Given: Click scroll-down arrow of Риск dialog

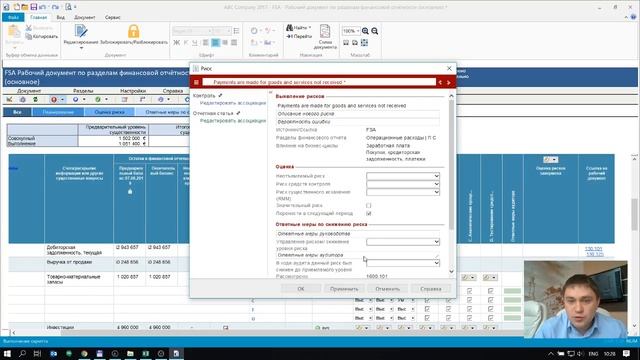Looking at the screenshot, I should 451,271.
